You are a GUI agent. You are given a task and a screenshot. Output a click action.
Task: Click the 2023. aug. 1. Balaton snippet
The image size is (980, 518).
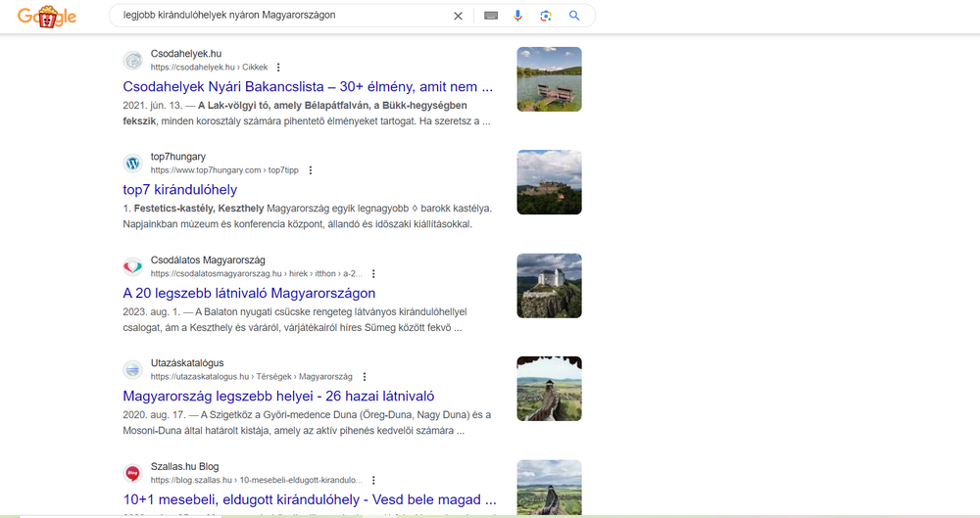(294, 320)
